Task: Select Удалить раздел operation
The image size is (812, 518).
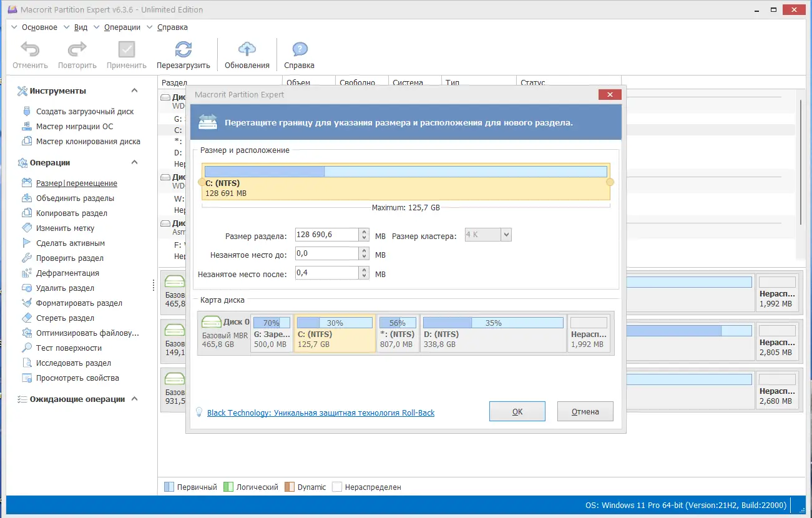Action: coord(66,288)
